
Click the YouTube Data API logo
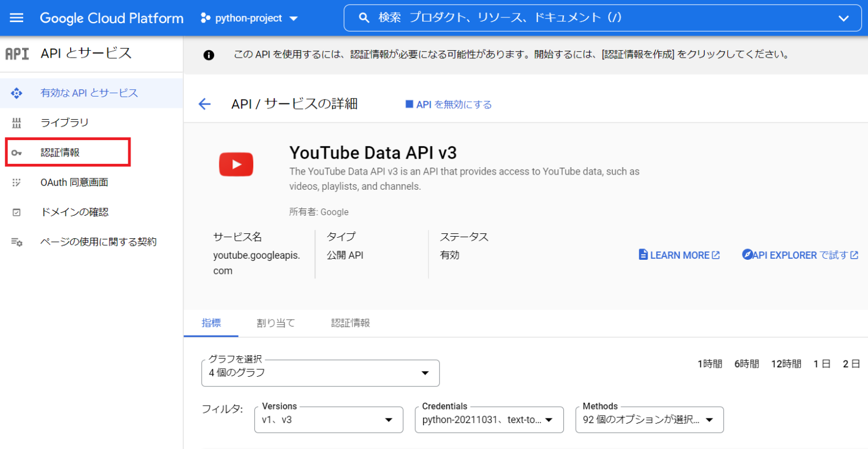coord(236,164)
